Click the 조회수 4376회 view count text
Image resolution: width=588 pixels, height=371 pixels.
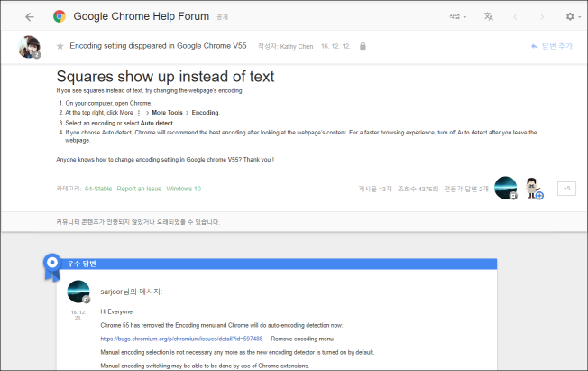click(x=418, y=189)
